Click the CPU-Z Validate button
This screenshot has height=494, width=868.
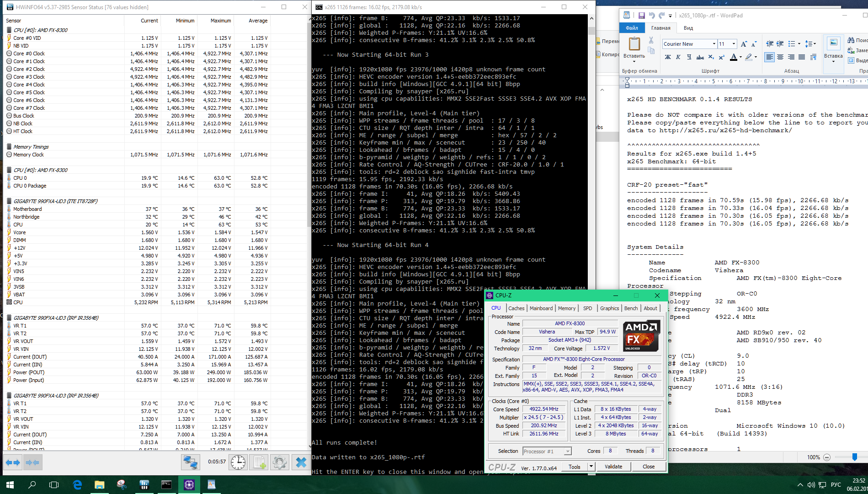point(613,467)
